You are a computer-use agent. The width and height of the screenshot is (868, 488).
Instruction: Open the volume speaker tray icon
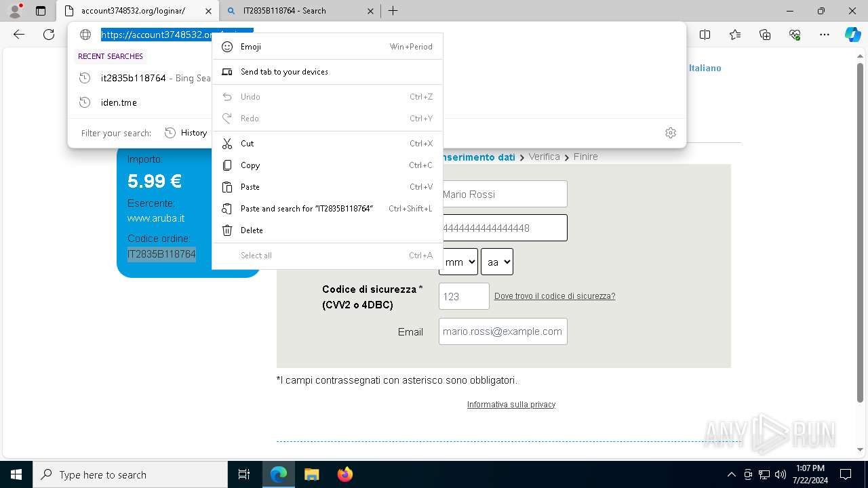[x=781, y=474]
